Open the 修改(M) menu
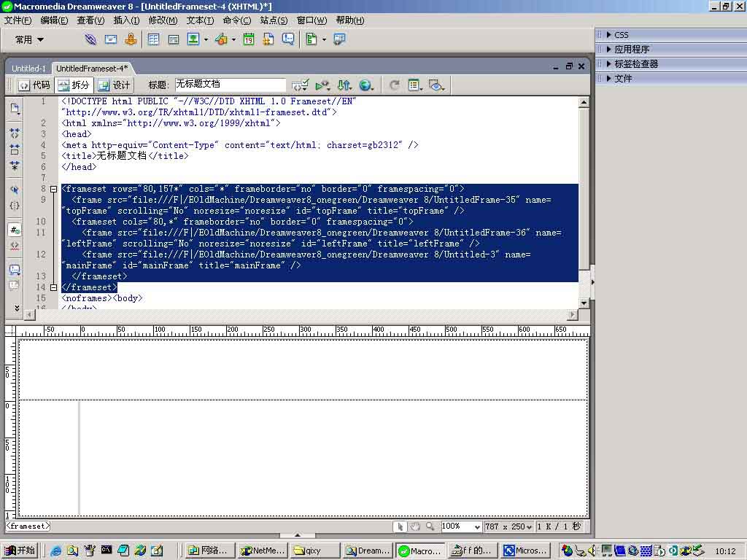Viewport: 747px width, 560px height. [x=163, y=20]
